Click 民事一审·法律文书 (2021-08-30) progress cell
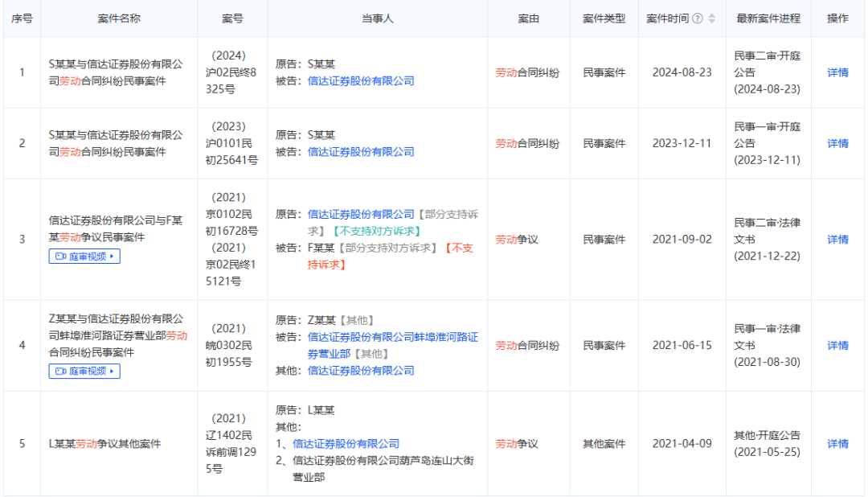Image resolution: width=868 pixels, height=497 pixels. click(768, 346)
